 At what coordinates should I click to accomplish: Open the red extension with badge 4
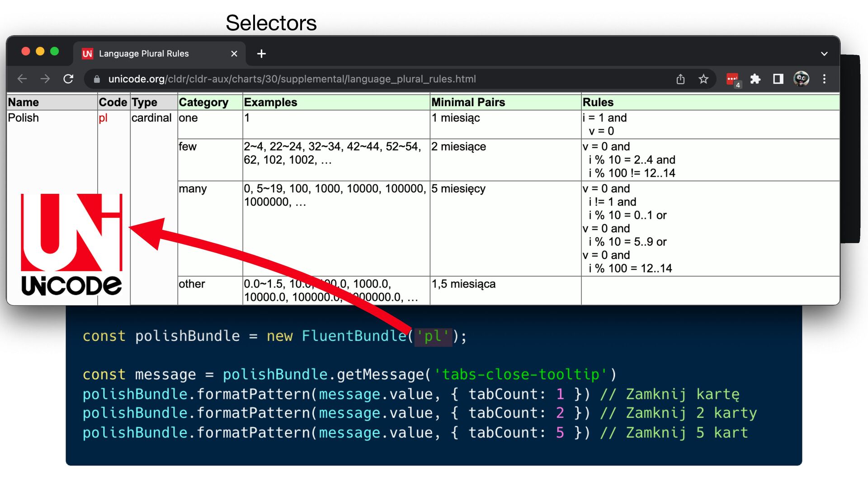732,79
